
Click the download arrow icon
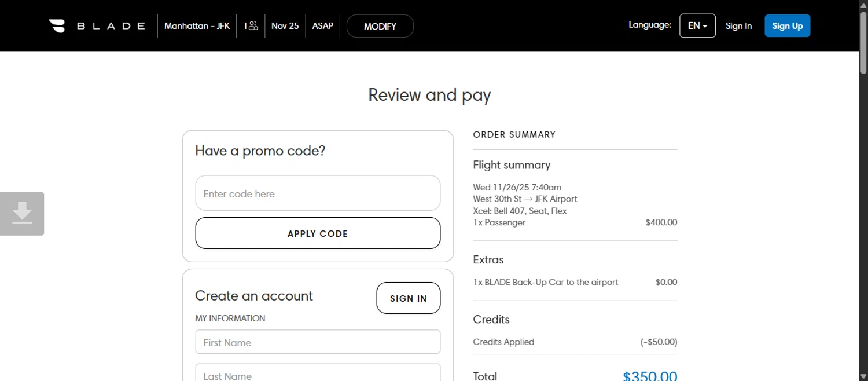pos(22,213)
